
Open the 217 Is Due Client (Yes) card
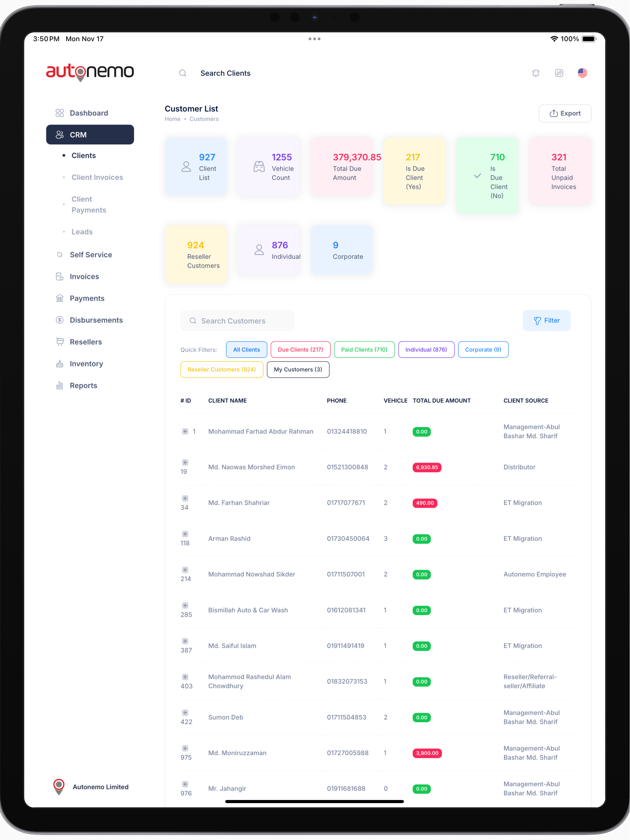pyautogui.click(x=414, y=171)
